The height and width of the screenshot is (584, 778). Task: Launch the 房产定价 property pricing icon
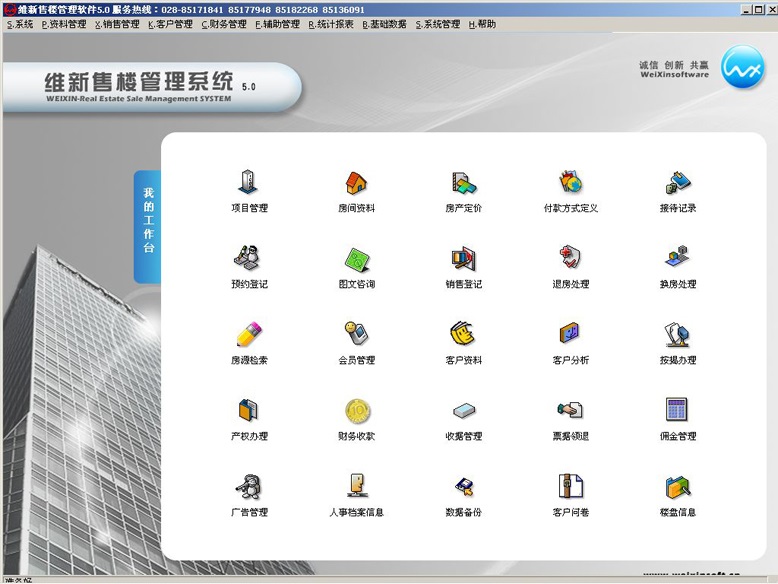(463, 183)
